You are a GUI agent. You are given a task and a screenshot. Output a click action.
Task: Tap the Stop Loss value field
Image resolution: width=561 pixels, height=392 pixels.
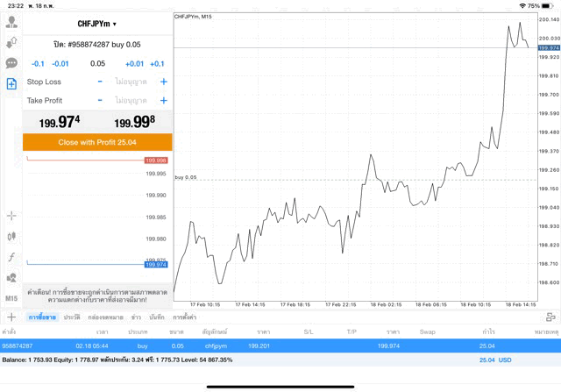click(x=131, y=82)
